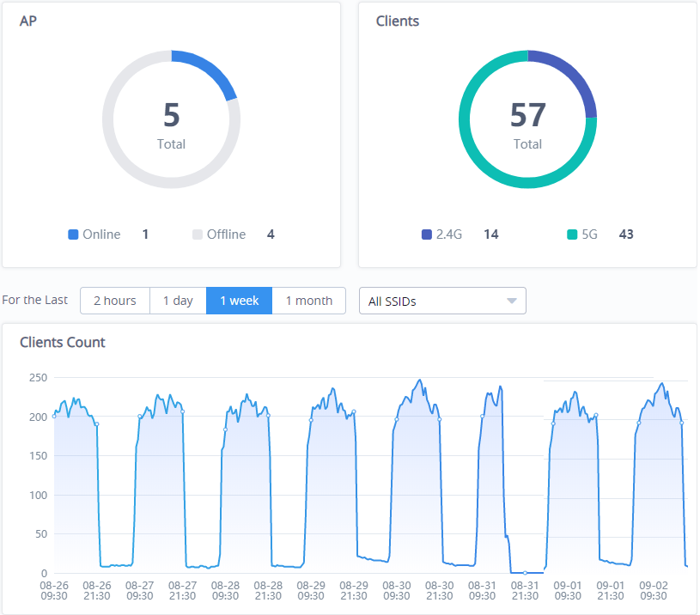Screen dimensions: 700x615
Task: Toggle the 2.4G legend color square
Action: tap(427, 234)
